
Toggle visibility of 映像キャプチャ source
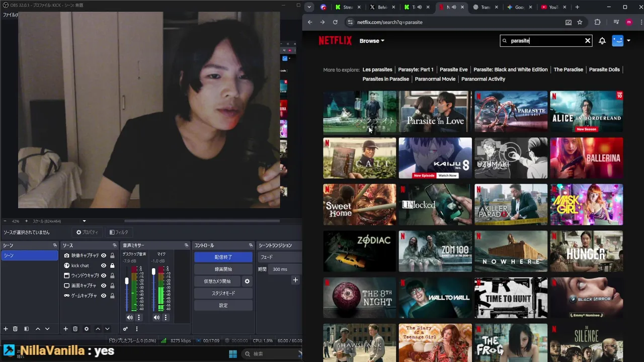(104, 255)
